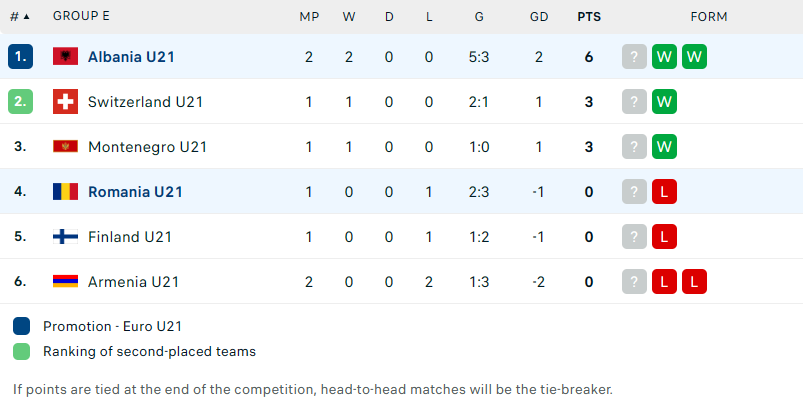Click Switzerland's green W form badge

coord(664,101)
